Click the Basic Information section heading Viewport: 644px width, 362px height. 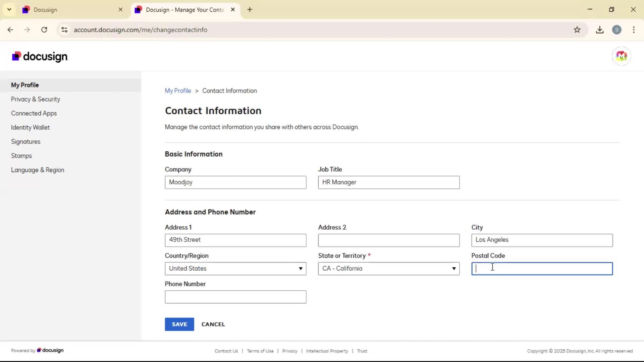194,154
